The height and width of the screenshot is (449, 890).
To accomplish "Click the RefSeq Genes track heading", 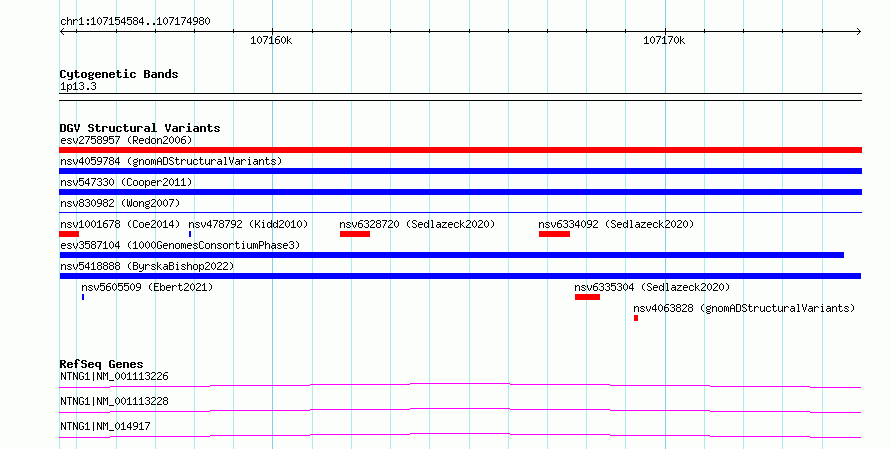I will (101, 364).
